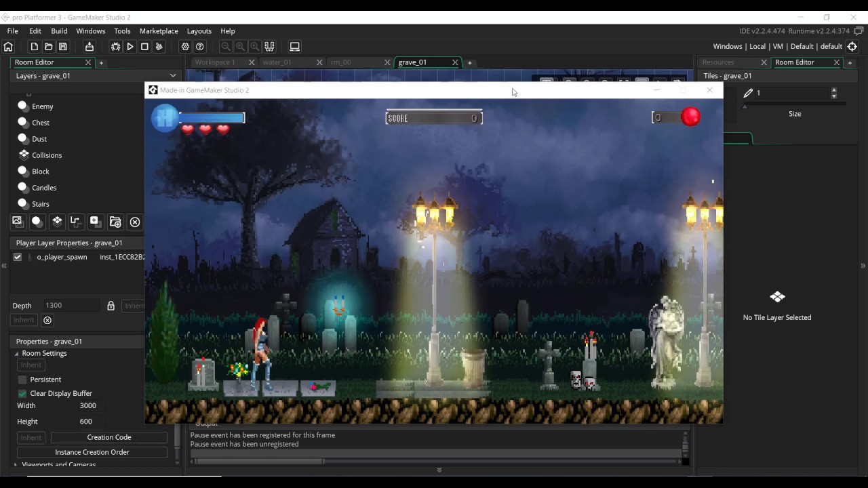Collapse output panel double chevron
Image resolution: width=868 pixels, height=488 pixels.
pos(439,470)
